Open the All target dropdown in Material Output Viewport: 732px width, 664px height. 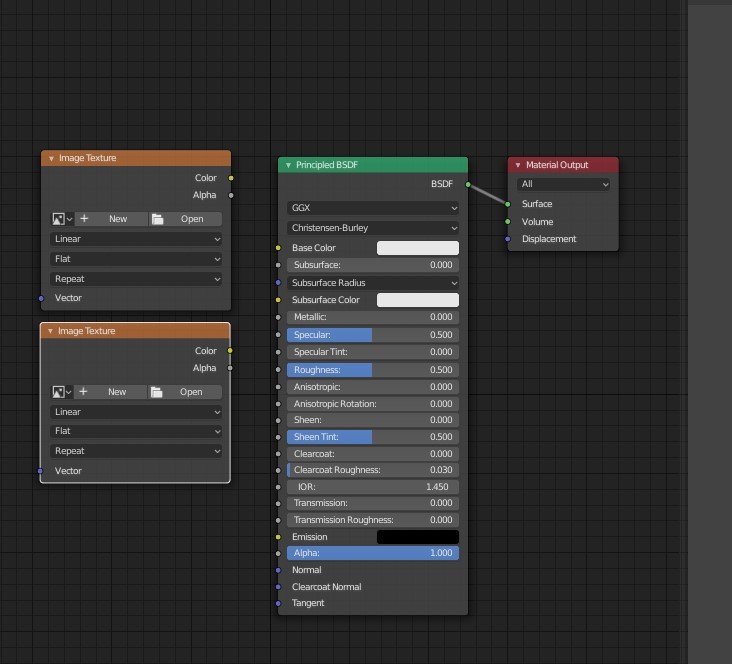coord(563,184)
